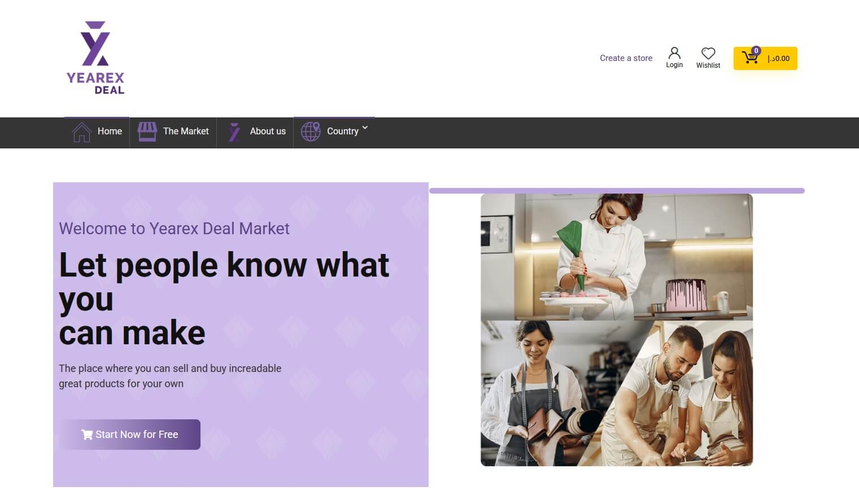Click the Home house icon

click(82, 132)
